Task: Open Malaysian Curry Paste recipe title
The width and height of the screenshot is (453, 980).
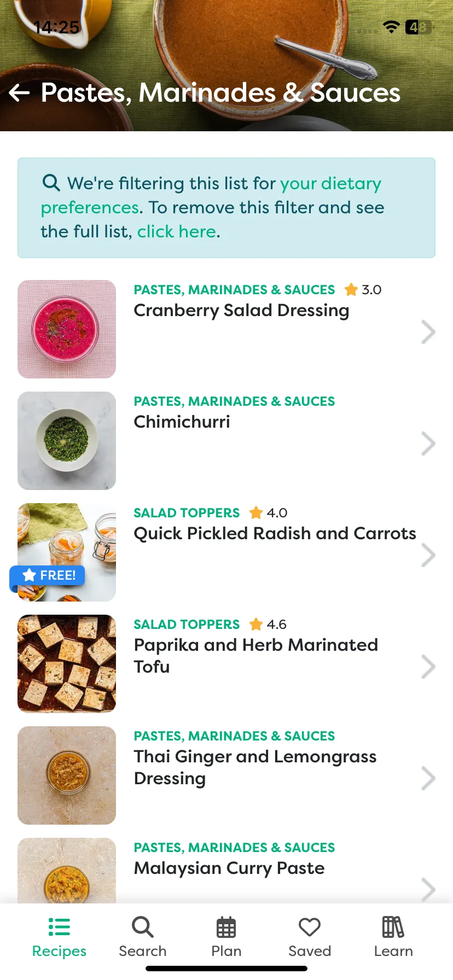Action: tap(229, 868)
